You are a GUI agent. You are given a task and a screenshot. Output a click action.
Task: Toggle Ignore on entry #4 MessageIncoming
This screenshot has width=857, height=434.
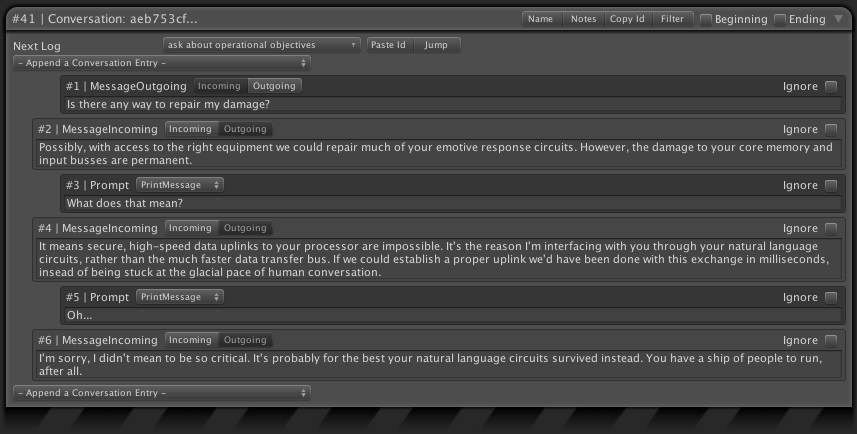[830, 228]
